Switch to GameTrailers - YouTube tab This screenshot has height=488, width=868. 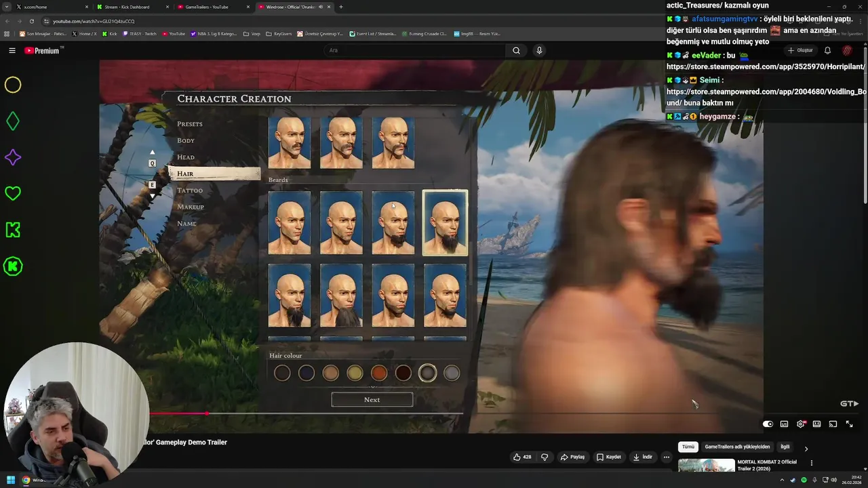tap(214, 7)
